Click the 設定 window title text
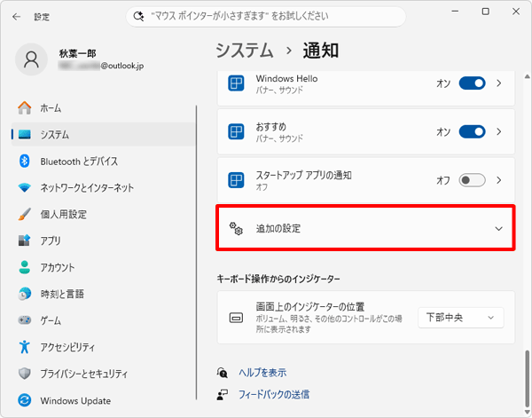The height and width of the screenshot is (418, 532). pyautogui.click(x=42, y=17)
